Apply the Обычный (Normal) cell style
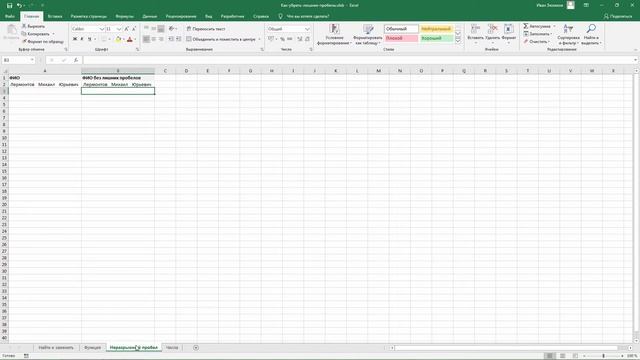Image resolution: width=640 pixels, height=360 pixels. pyautogui.click(x=401, y=29)
